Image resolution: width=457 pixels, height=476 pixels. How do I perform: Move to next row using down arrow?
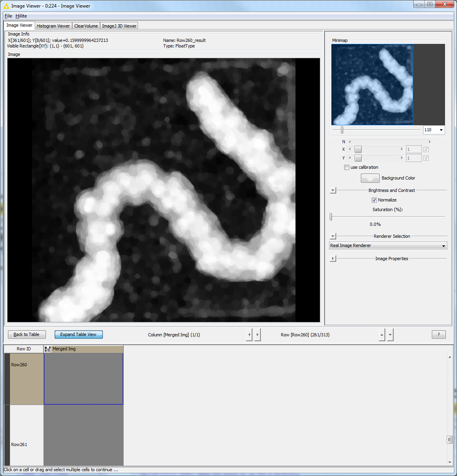[390, 335]
